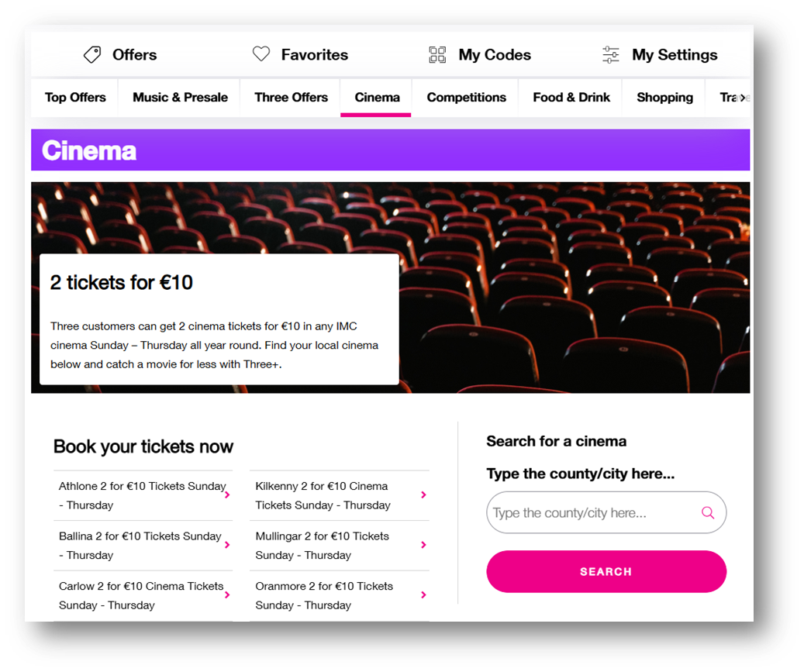Open Athlone 2 for €10 Tickets link

[x=143, y=495]
